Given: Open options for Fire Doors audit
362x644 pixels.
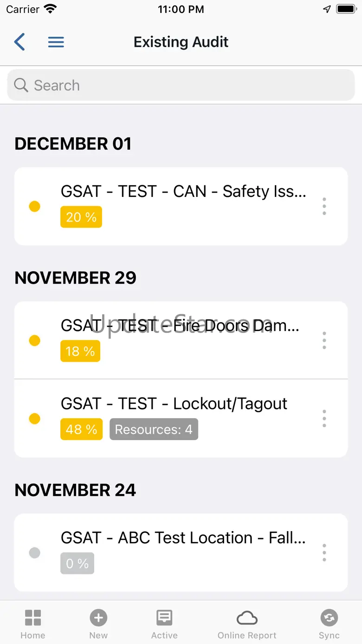Looking at the screenshot, I should pyautogui.click(x=324, y=340).
